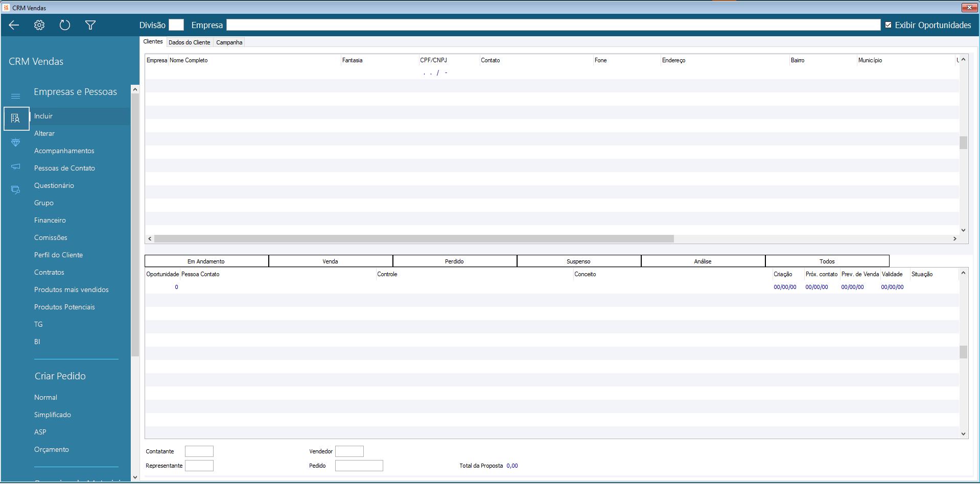Show Análise opportunities
The height and width of the screenshot is (484, 980).
[x=703, y=261]
